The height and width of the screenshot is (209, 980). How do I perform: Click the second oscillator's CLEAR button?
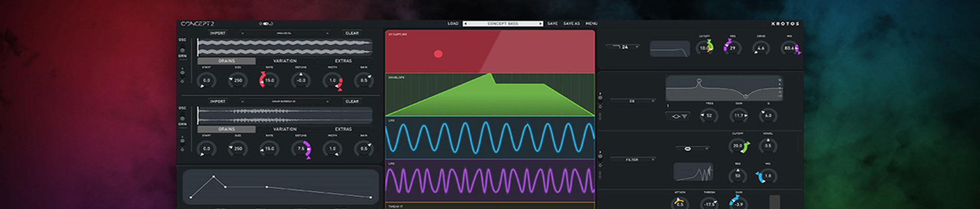coord(352,101)
